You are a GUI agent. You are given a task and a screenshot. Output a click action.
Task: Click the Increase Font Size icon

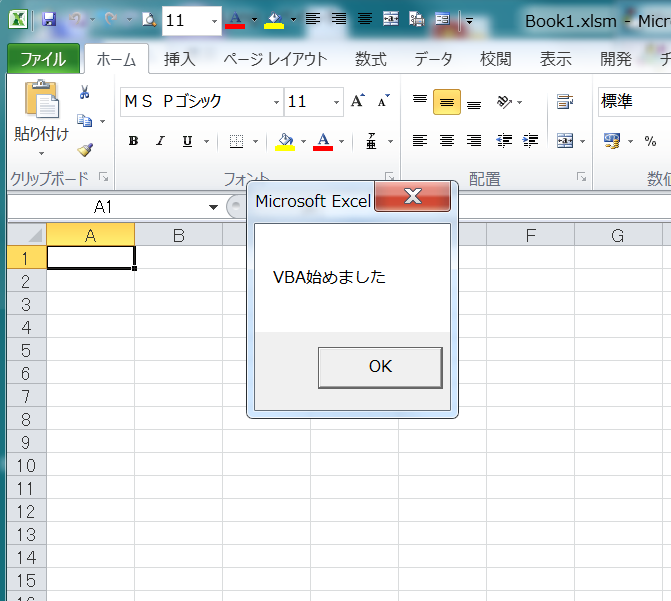(x=358, y=101)
